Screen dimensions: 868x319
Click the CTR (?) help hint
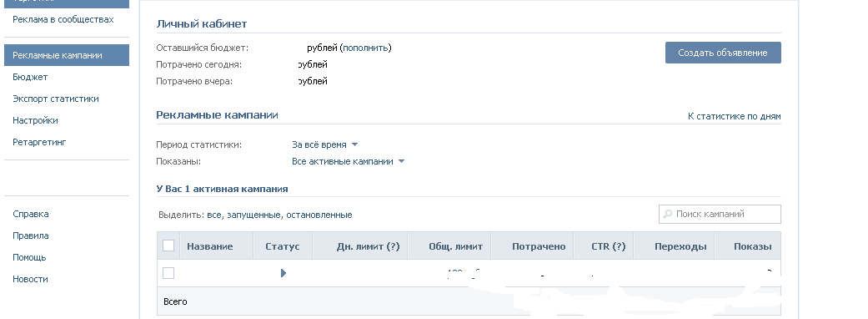(619, 246)
